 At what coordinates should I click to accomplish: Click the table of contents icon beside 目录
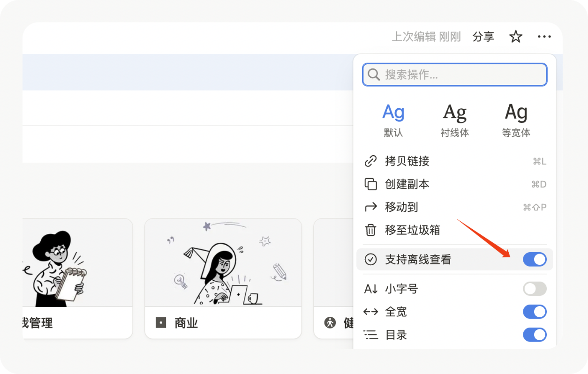coord(371,335)
